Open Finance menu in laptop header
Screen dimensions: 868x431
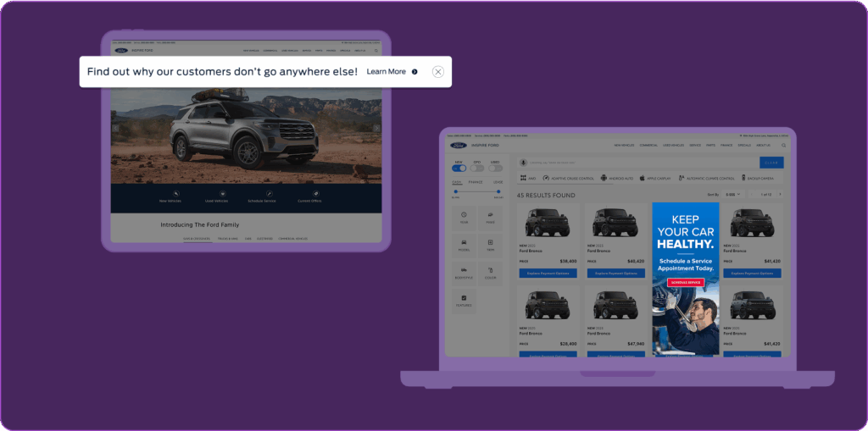coord(726,145)
